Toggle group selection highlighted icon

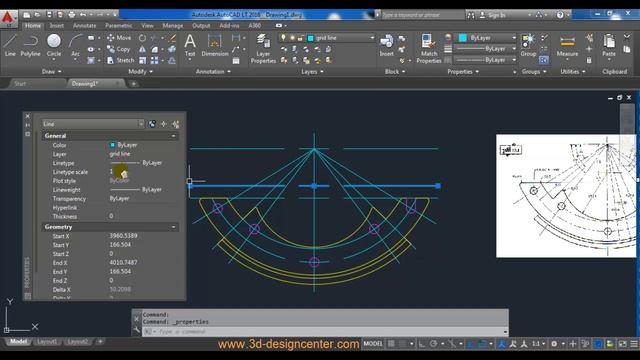[x=544, y=60]
